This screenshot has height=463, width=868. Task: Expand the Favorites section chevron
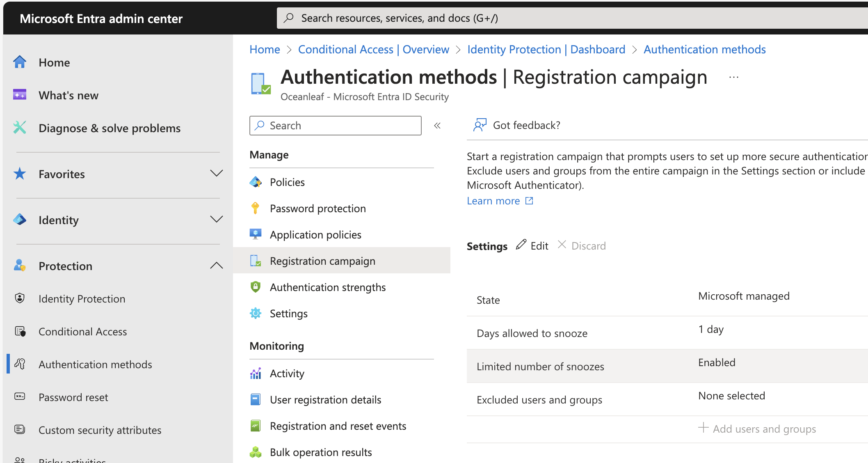pyautogui.click(x=216, y=174)
